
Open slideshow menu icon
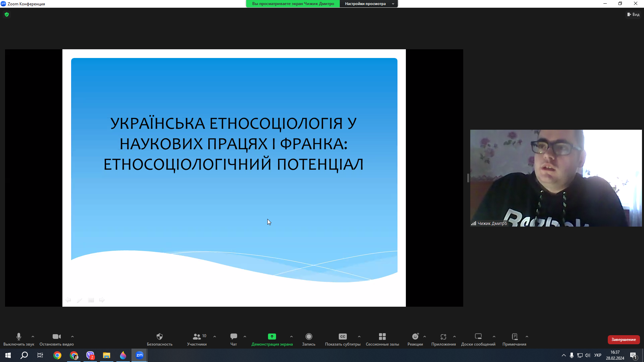pyautogui.click(x=91, y=300)
